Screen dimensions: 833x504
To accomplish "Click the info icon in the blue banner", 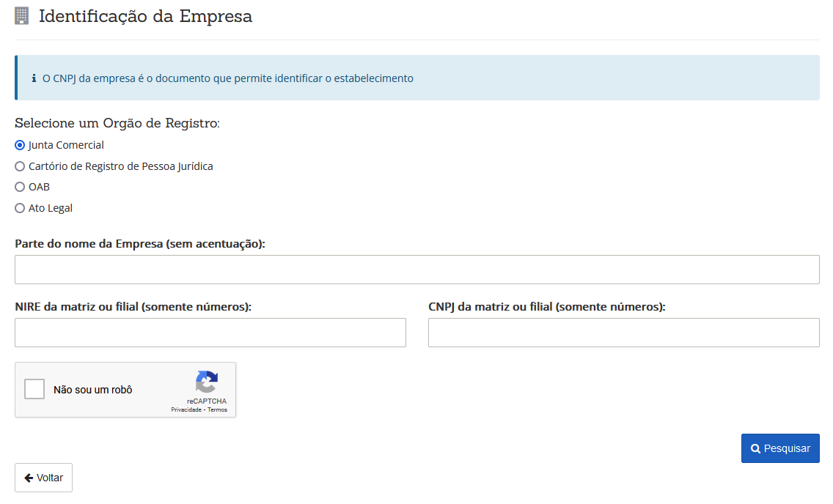I will click(x=34, y=78).
